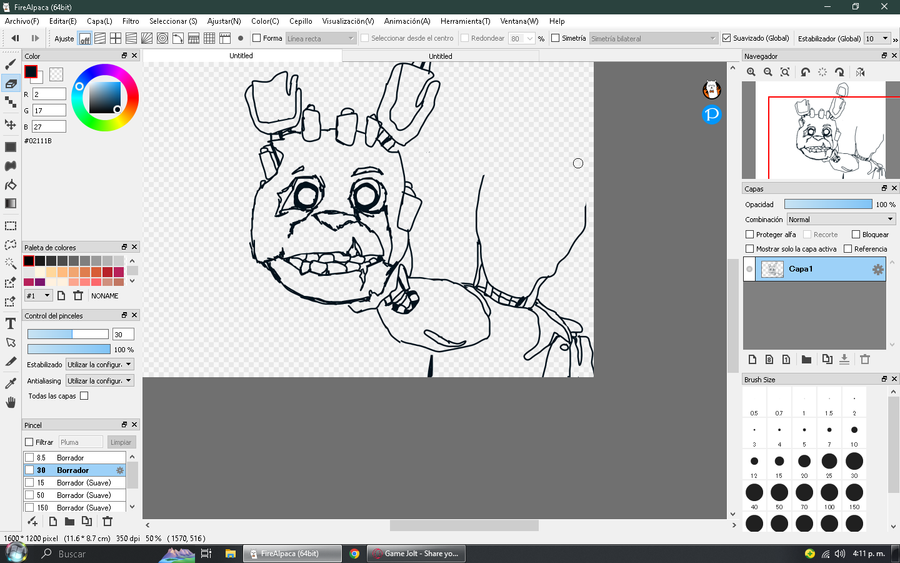Uncheck Suavizado (Global)
The image size is (900, 563).
727,38
